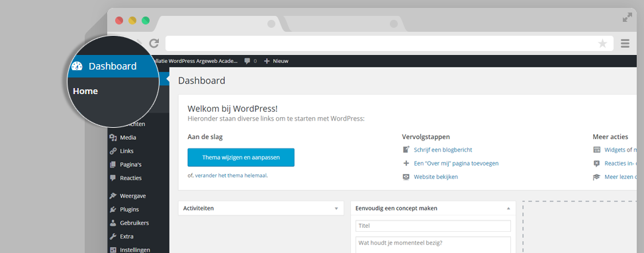
Task: Click the fullscreen arrows icon
Action: [627, 18]
